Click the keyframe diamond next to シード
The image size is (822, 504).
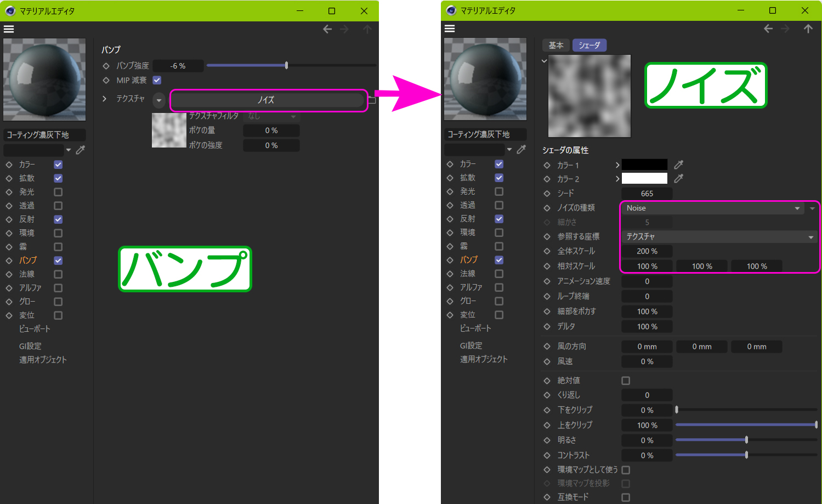(x=547, y=194)
